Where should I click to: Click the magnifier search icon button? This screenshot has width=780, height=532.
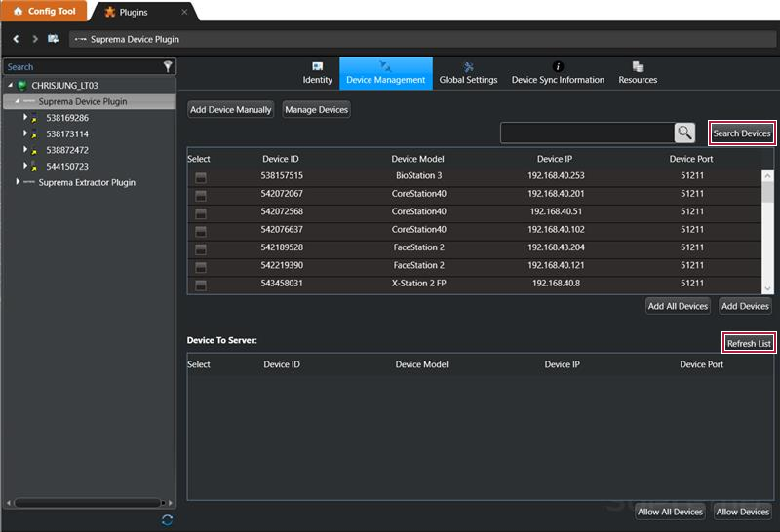pyautogui.click(x=684, y=133)
